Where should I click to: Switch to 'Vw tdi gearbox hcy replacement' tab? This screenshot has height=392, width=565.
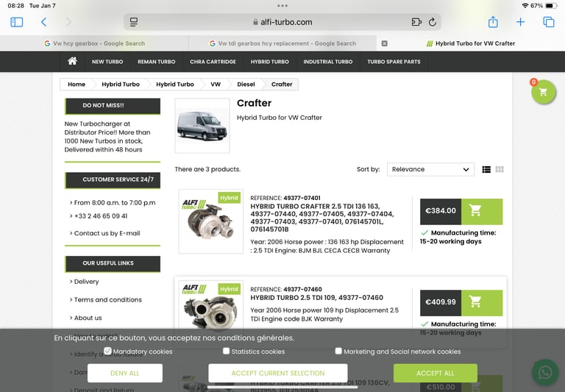click(282, 43)
